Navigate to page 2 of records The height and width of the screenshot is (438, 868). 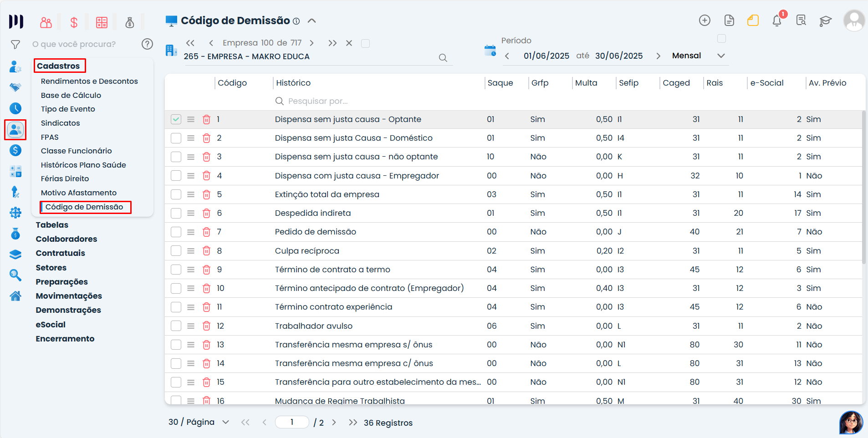point(335,422)
